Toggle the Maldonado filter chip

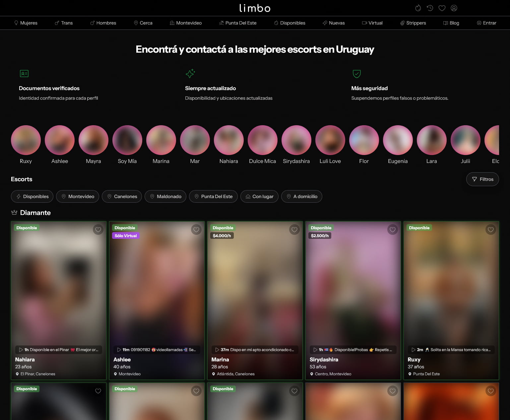165,196
